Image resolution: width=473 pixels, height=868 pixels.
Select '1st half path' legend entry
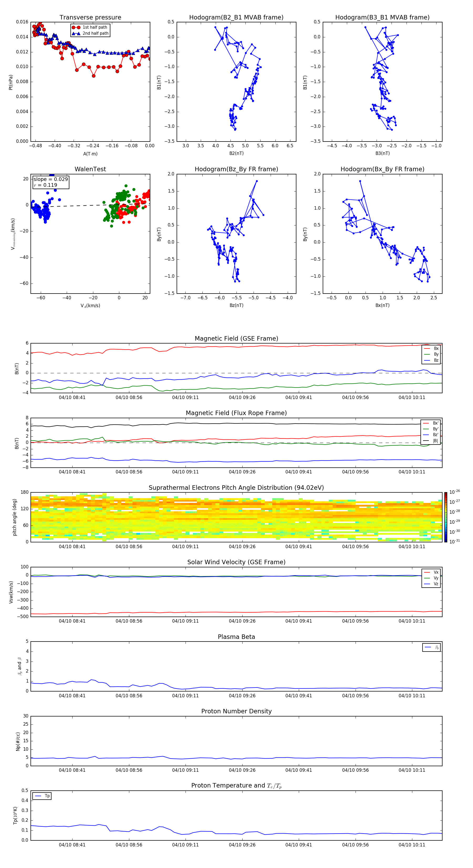(x=90, y=27)
